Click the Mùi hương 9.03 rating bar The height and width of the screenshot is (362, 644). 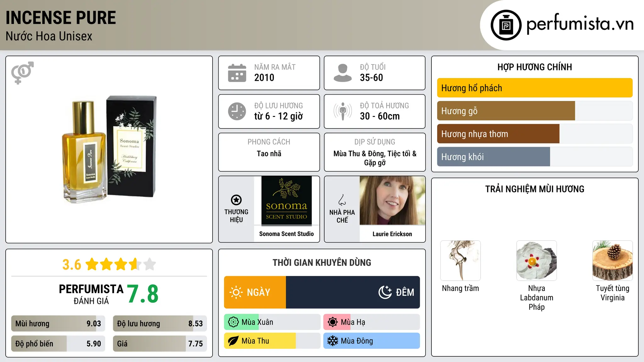58,324
